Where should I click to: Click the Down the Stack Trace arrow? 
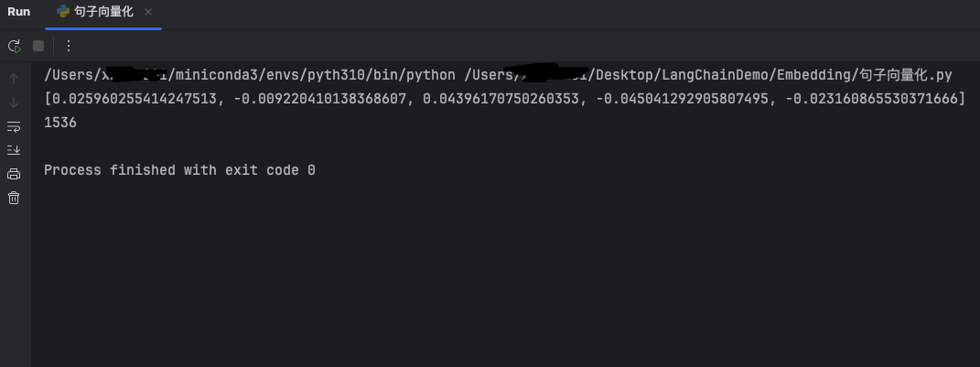click(x=14, y=103)
